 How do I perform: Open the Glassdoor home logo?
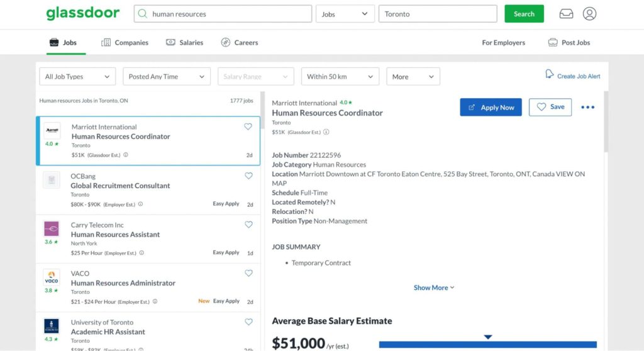click(82, 13)
